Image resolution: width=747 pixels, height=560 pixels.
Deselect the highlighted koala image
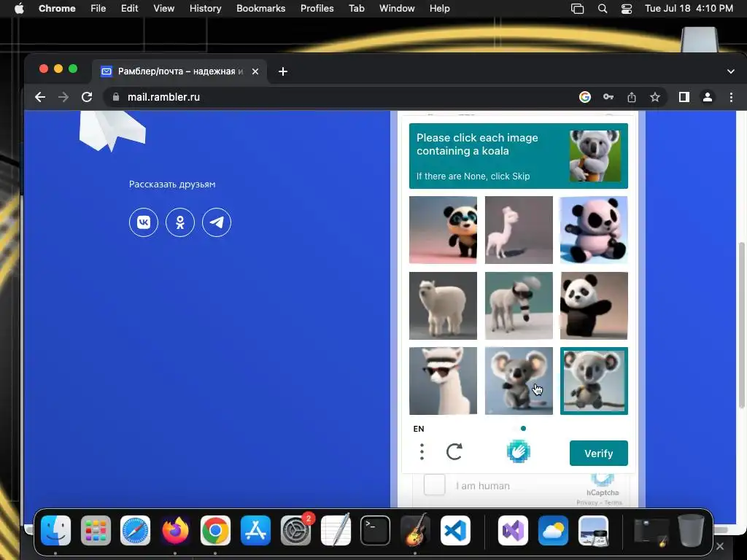pos(594,381)
